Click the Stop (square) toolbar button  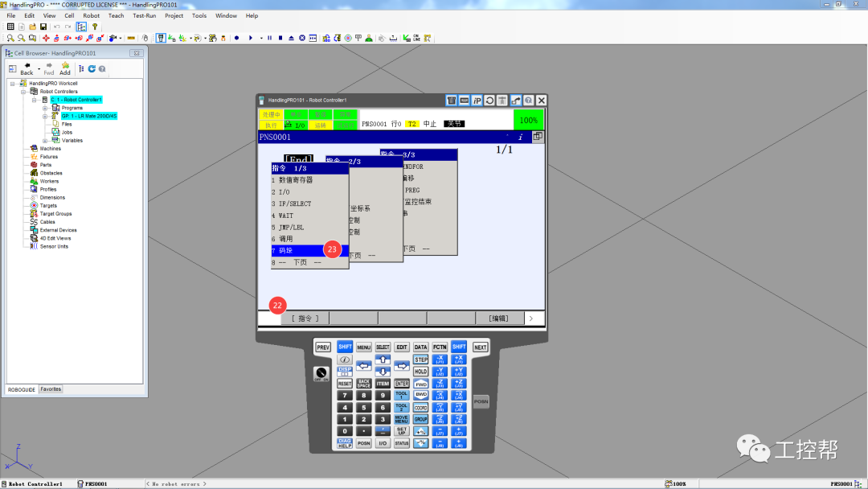(x=280, y=39)
